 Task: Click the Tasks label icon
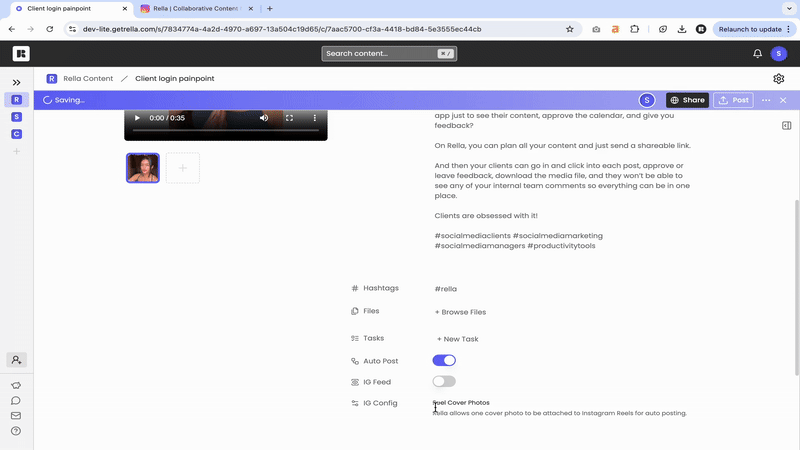355,338
